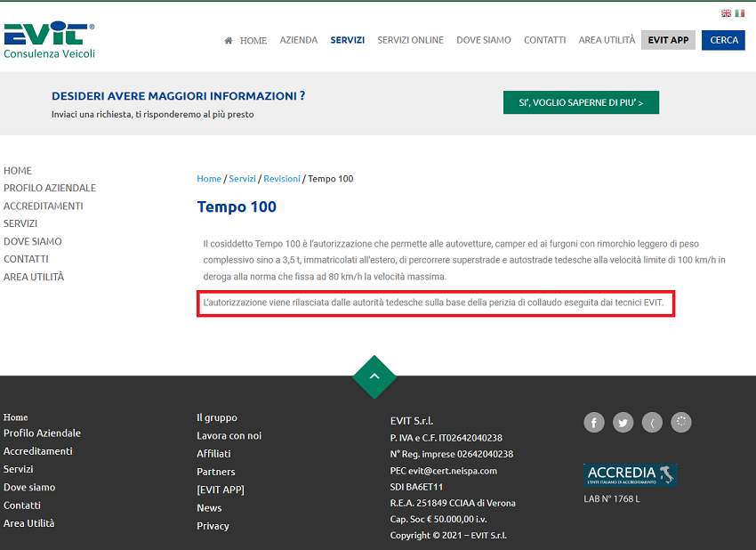Click the R.E.A. 251849 CCIAA di Verona line

453,503
